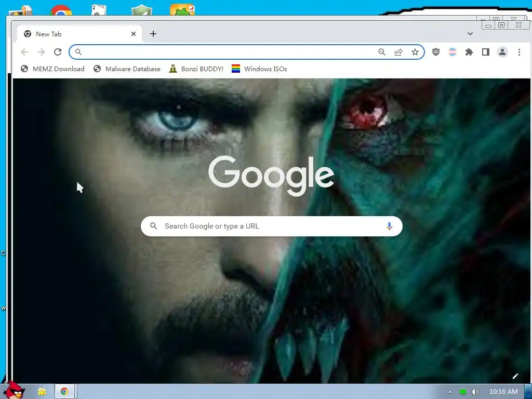Open Chrome three-dot menu
532x399 pixels.
point(519,52)
